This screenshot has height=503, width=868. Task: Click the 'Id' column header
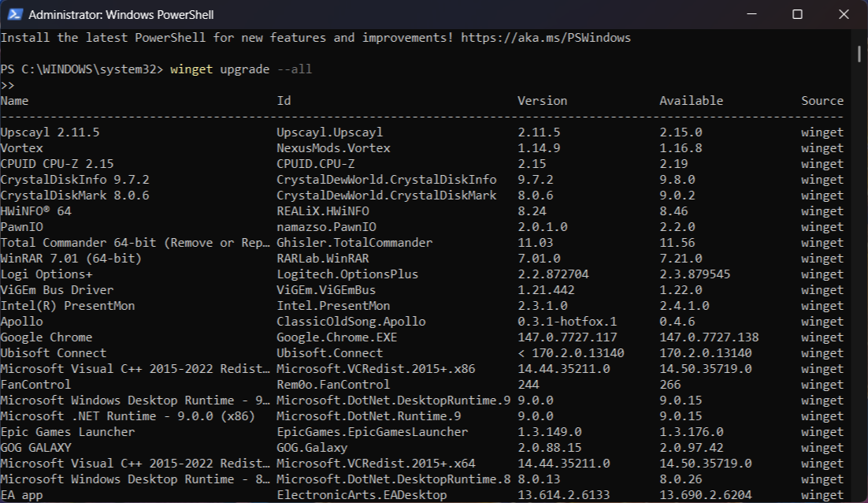[284, 101]
